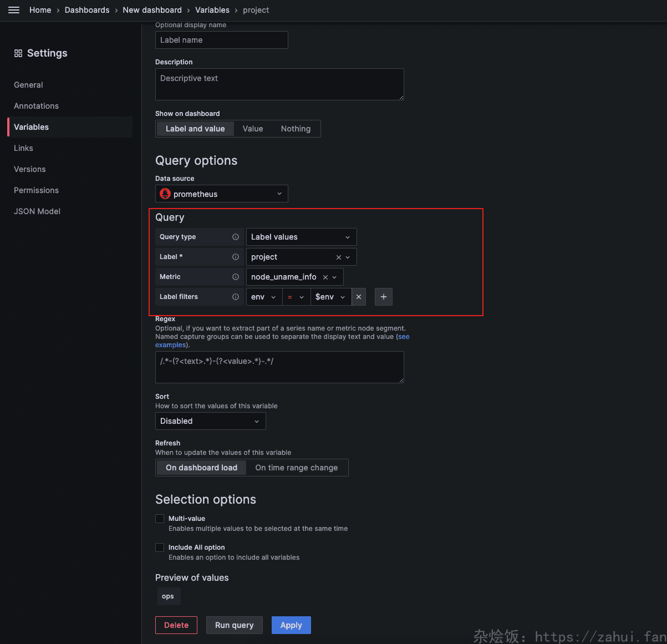Click the Apply button
This screenshot has height=644, width=667.
point(291,625)
